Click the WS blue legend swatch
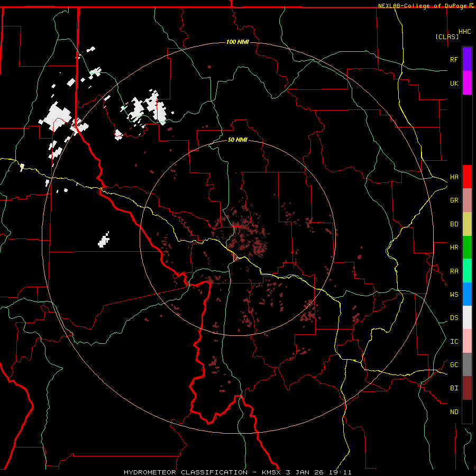Screen dimensions: 476x476 click(x=467, y=294)
